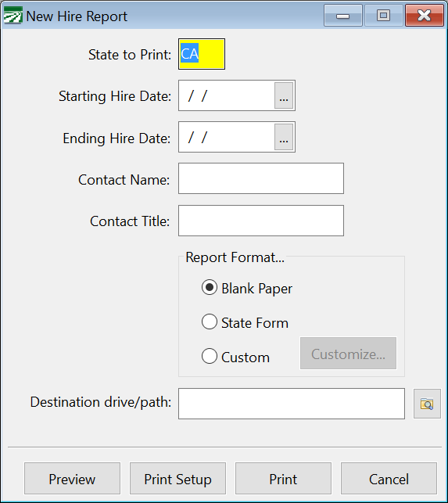
Task: Click the Print button
Action: coord(283,479)
